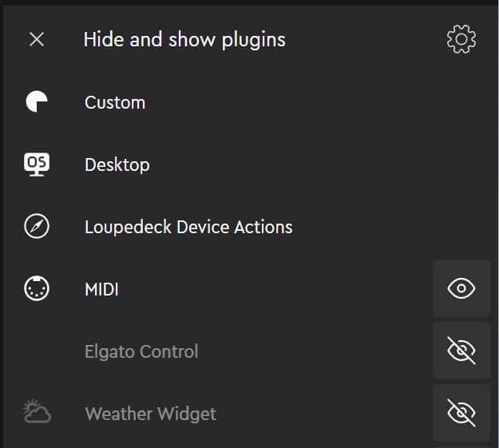Click the Weather Widget cloud icon
Viewport: 499px width, 448px height.
tap(37, 413)
